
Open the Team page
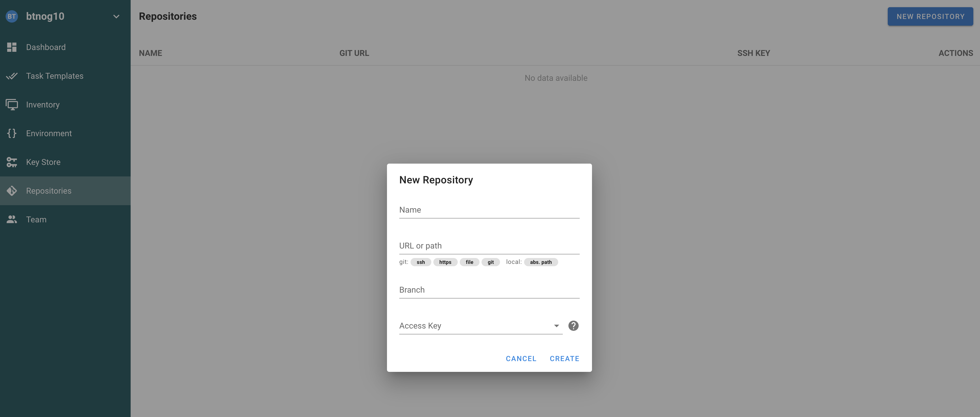(x=65, y=220)
